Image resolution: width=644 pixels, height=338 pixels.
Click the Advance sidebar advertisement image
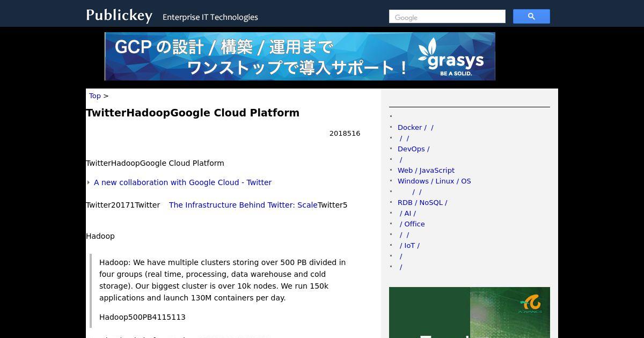[470, 312]
